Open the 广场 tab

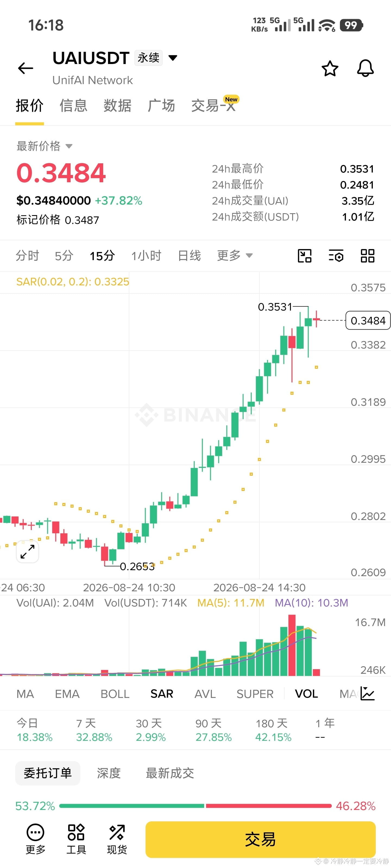pos(161,106)
